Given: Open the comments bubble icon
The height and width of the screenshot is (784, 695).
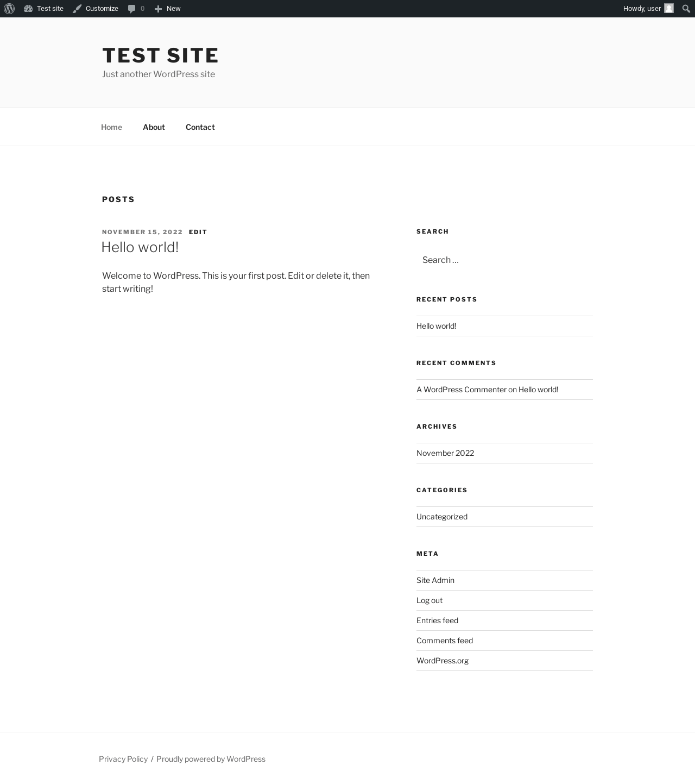Looking at the screenshot, I should point(131,9).
